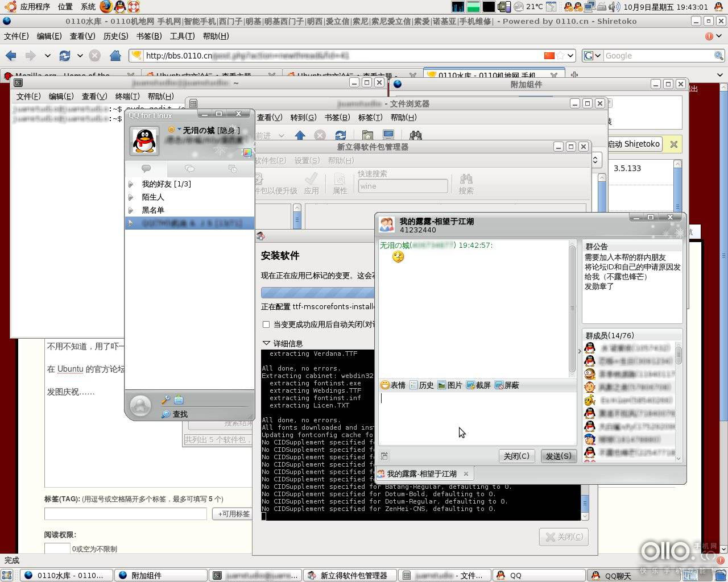Go to browser Home page icon
The height and width of the screenshot is (582, 728).
coord(115,56)
